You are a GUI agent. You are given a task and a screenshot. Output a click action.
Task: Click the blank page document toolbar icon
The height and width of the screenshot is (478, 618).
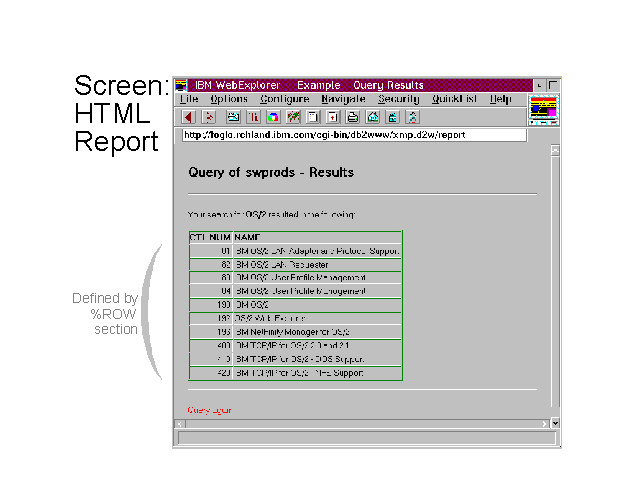point(313,117)
